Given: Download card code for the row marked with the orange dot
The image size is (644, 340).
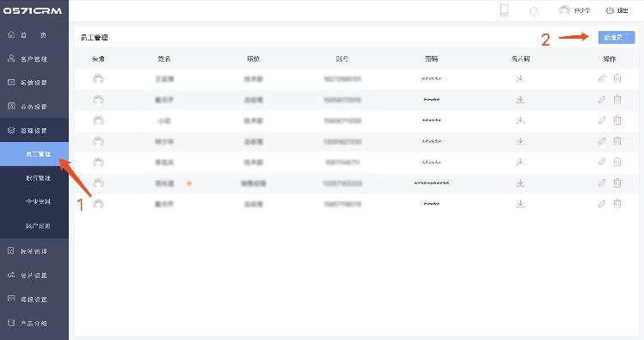Looking at the screenshot, I should [520, 183].
